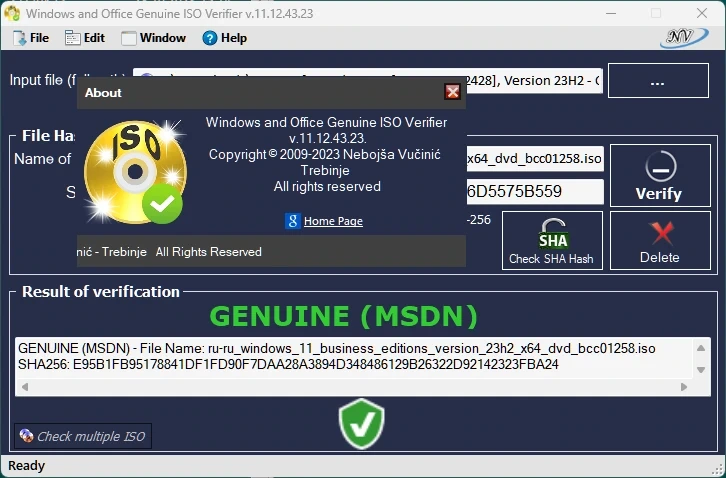Click Check multiple ISO button

point(83,436)
